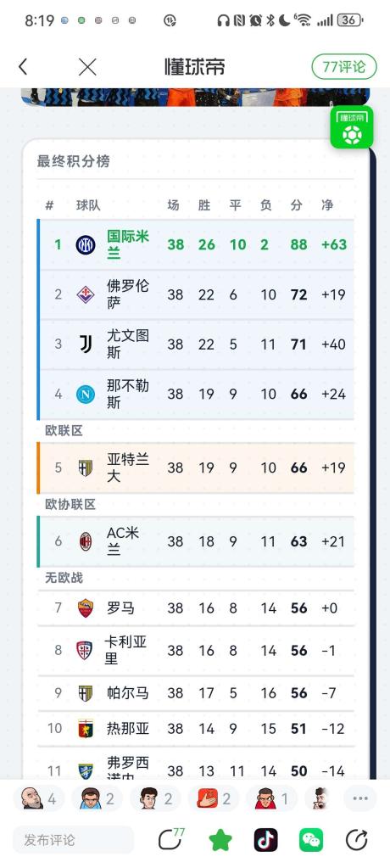The width and height of the screenshot is (390, 868).
Task: Tap the green 懂球帝 floating football icon
Action: [352, 127]
